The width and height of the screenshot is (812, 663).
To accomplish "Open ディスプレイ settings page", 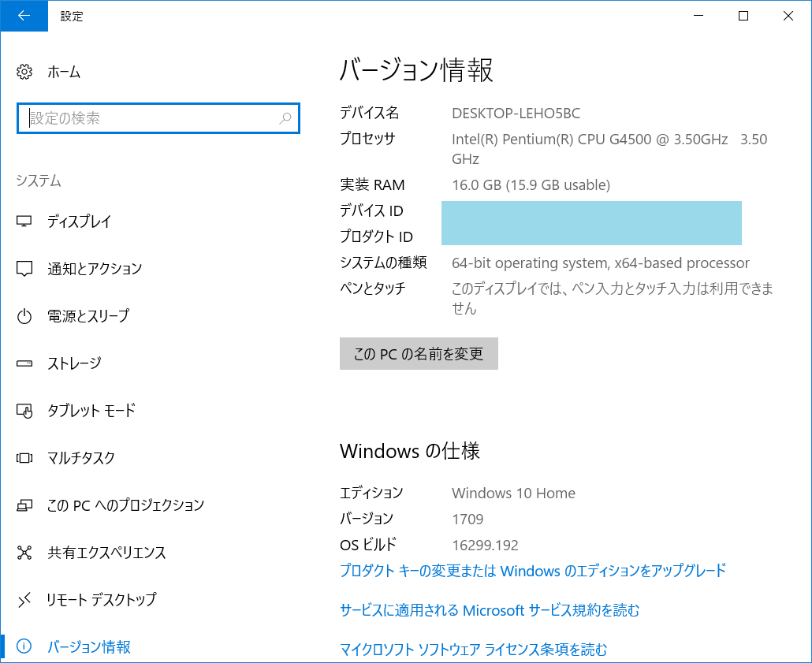I will point(80,222).
